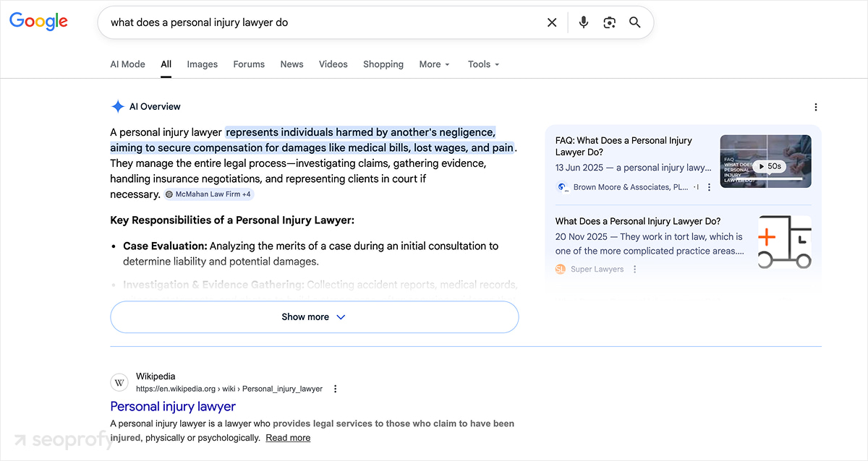Click the AI Overview sparkle icon

pyautogui.click(x=118, y=106)
